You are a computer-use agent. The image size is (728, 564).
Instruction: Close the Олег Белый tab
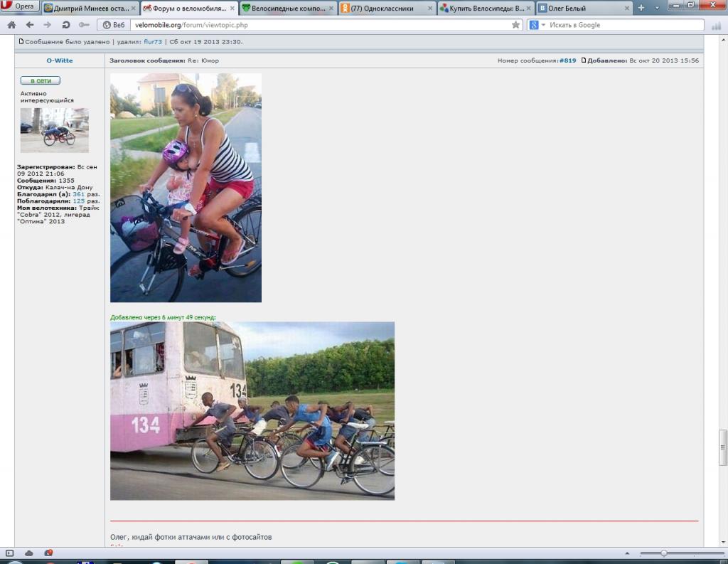coord(627,9)
